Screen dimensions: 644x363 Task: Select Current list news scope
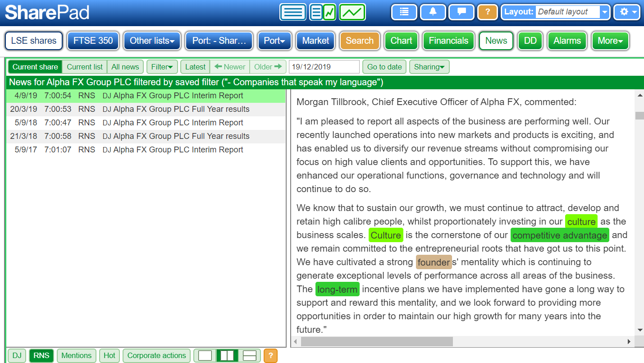[x=85, y=67]
